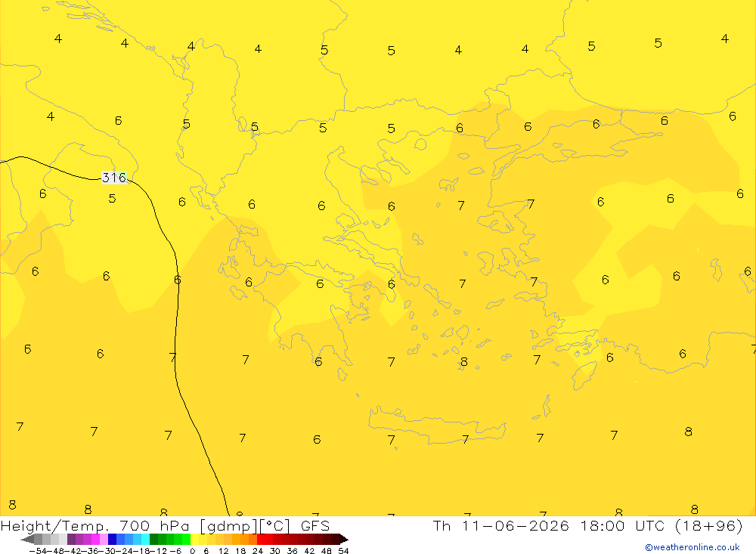The width and height of the screenshot is (756, 554).
Task: Click the weatheronline.co.uk copyright link
Action: point(692,547)
